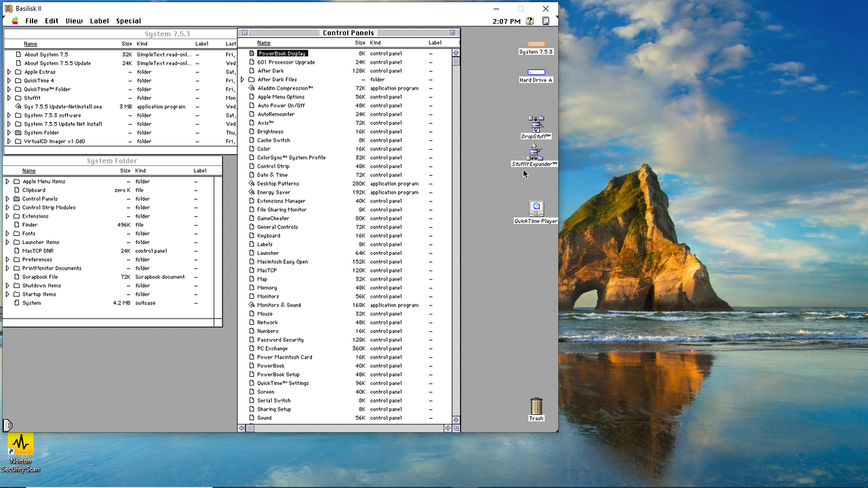Screen dimensions: 868x488
Task: Open the Edit menu
Action: click(52, 21)
